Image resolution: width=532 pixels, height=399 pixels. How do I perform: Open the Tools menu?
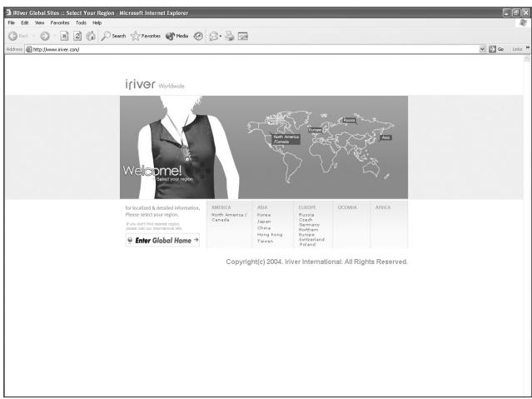(x=81, y=23)
